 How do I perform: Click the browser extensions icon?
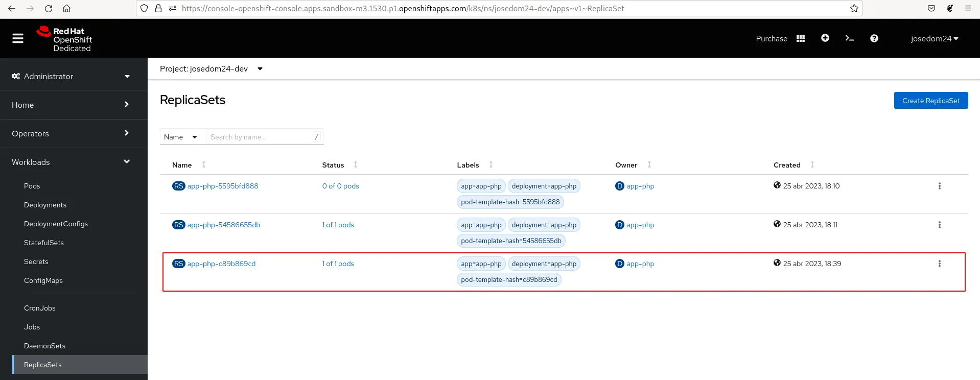(950, 8)
